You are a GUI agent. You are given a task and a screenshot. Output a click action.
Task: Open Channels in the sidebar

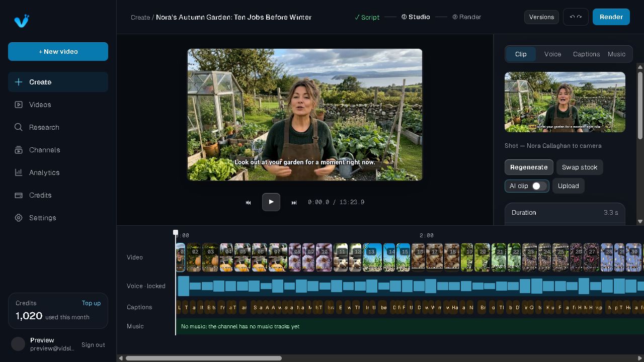(x=58, y=150)
